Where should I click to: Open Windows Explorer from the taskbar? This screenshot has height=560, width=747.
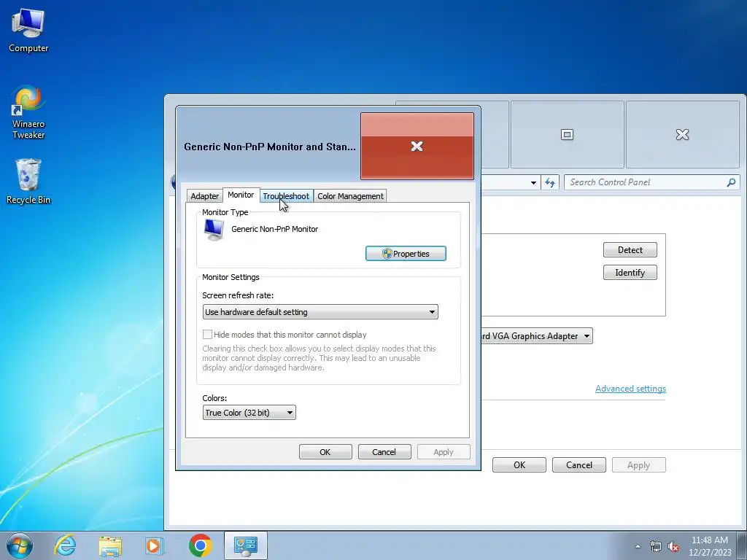pos(110,545)
